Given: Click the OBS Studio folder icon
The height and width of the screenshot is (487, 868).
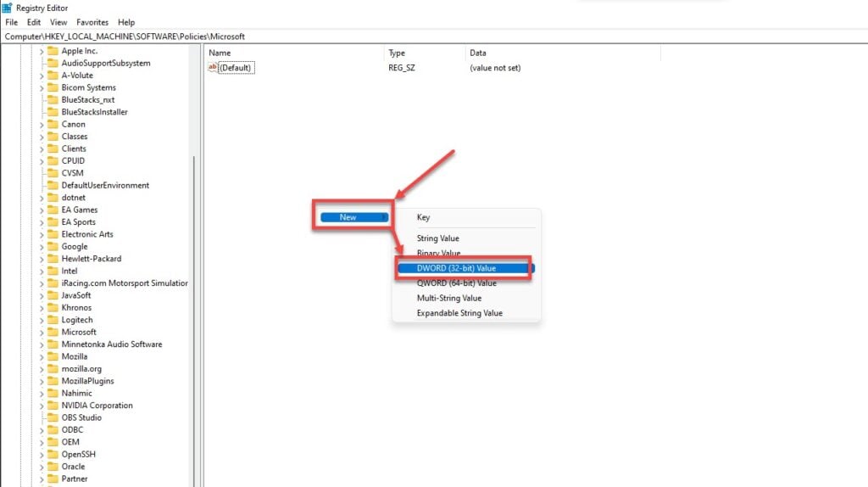Looking at the screenshot, I should [x=53, y=417].
